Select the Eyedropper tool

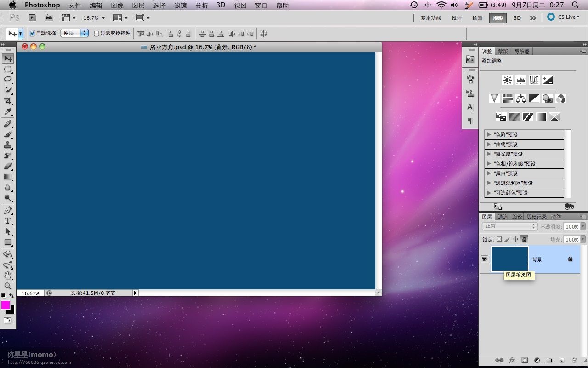tap(8, 112)
